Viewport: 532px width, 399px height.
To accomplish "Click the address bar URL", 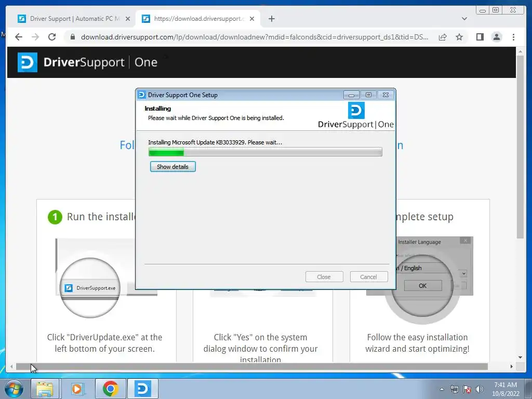I will point(255,37).
